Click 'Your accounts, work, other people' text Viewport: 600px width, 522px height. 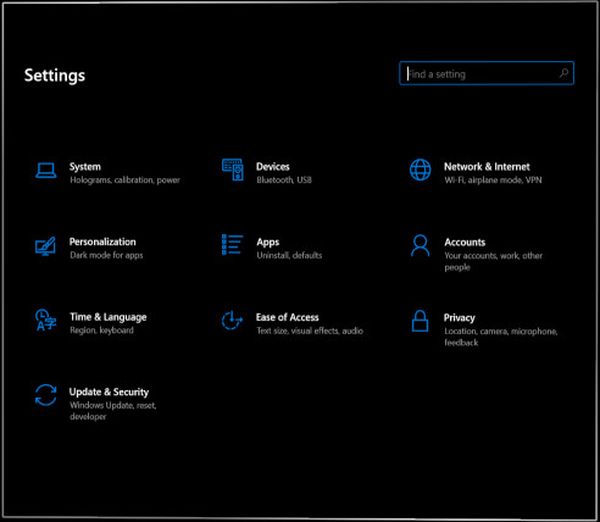pyautogui.click(x=493, y=261)
